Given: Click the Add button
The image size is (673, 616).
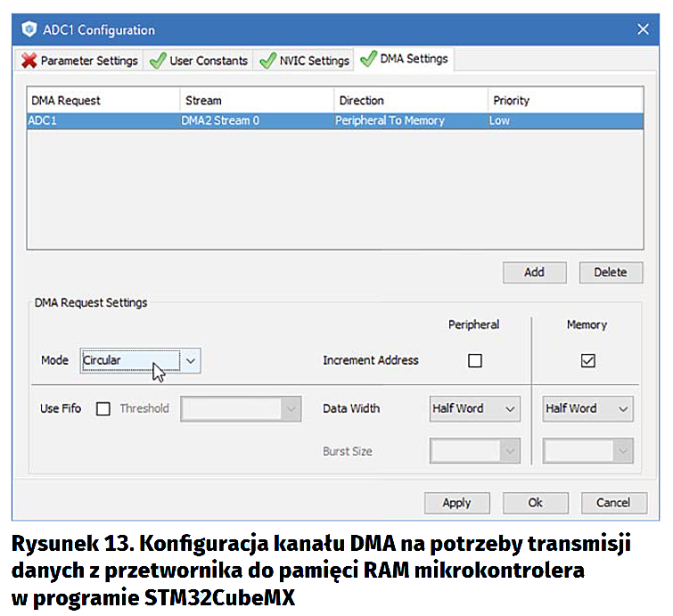Looking at the screenshot, I should [x=534, y=272].
